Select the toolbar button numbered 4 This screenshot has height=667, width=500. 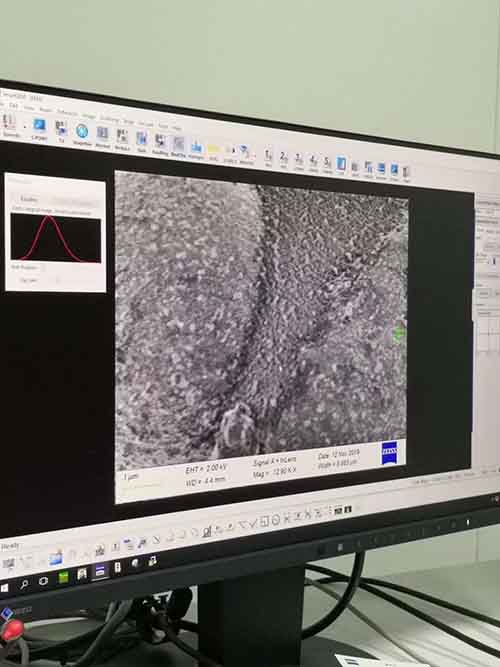(x=313, y=161)
